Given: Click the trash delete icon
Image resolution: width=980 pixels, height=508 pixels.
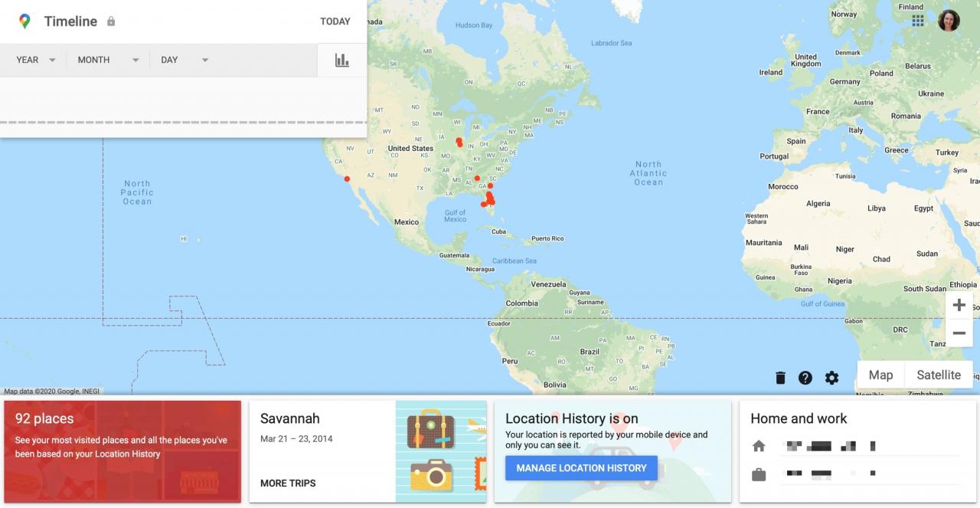Looking at the screenshot, I should coord(780,378).
